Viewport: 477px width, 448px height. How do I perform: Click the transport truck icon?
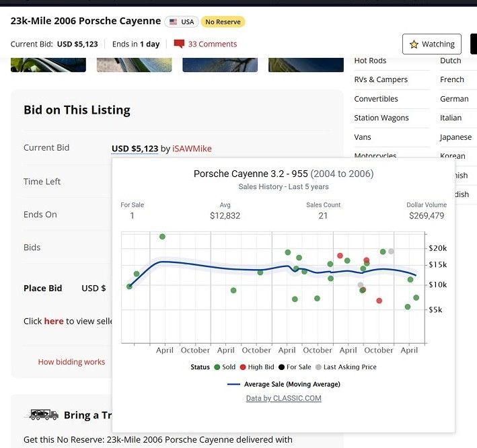pyautogui.click(x=42, y=415)
